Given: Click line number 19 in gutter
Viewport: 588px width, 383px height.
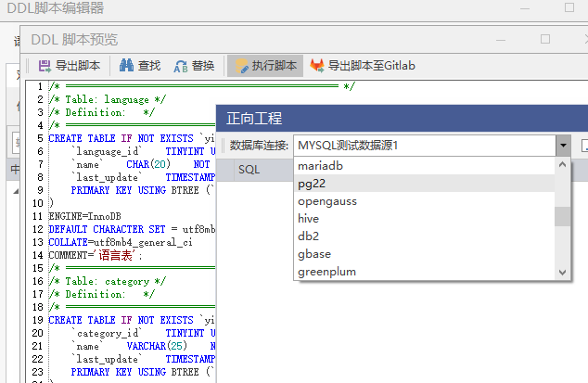Looking at the screenshot, I should coord(37,320).
